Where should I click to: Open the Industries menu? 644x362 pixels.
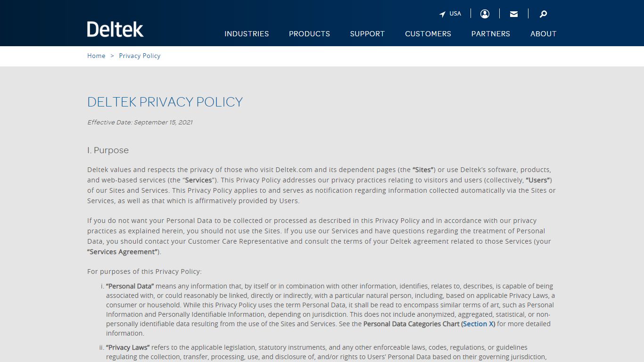coord(247,34)
